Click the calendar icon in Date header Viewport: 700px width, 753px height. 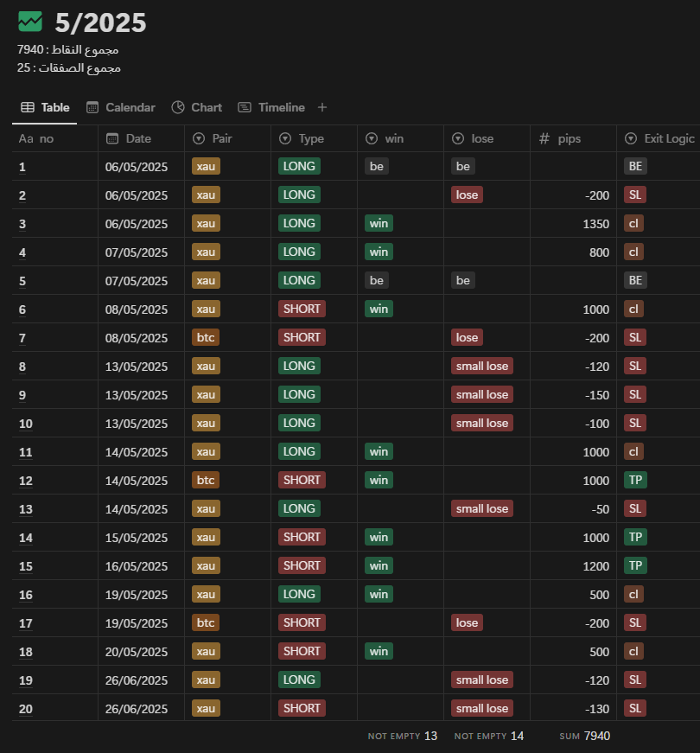tap(112, 138)
